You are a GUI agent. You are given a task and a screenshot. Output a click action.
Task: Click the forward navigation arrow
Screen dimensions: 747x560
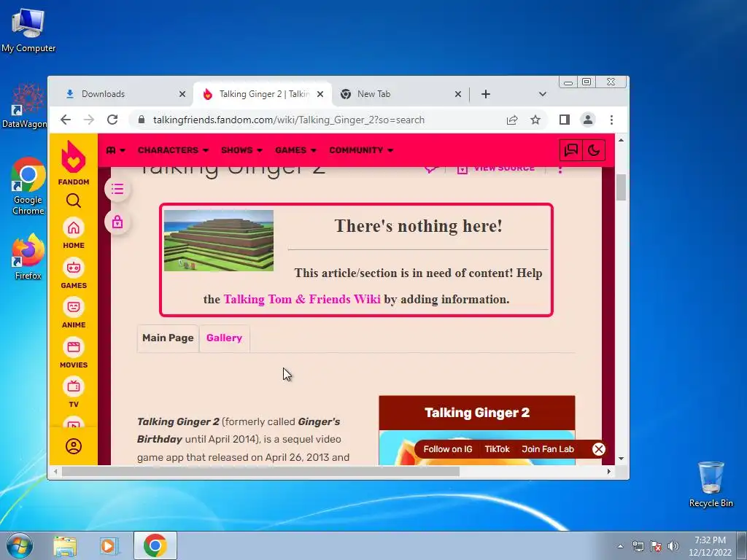click(x=89, y=120)
